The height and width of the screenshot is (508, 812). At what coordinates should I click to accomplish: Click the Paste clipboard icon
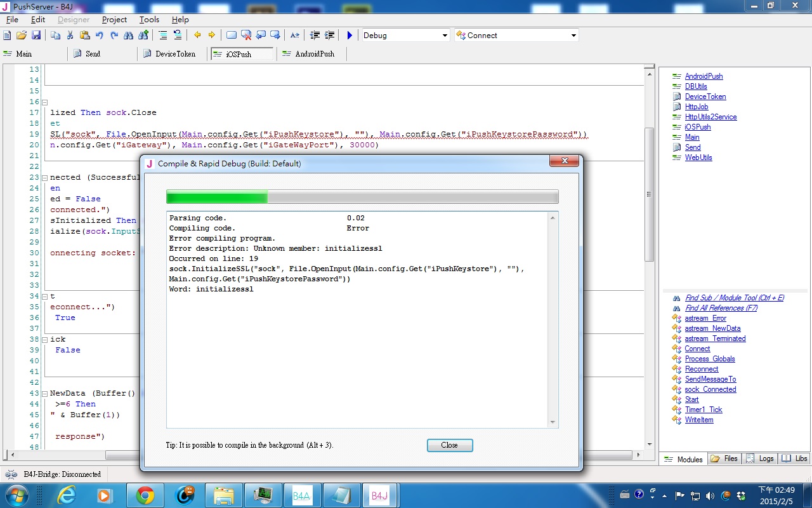84,36
